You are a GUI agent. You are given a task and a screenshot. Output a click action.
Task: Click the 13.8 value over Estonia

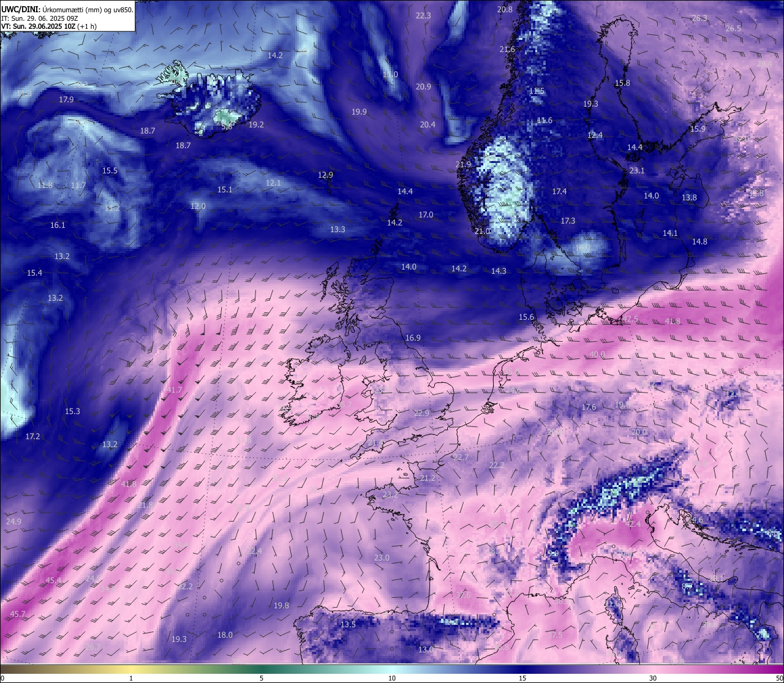coord(689,197)
